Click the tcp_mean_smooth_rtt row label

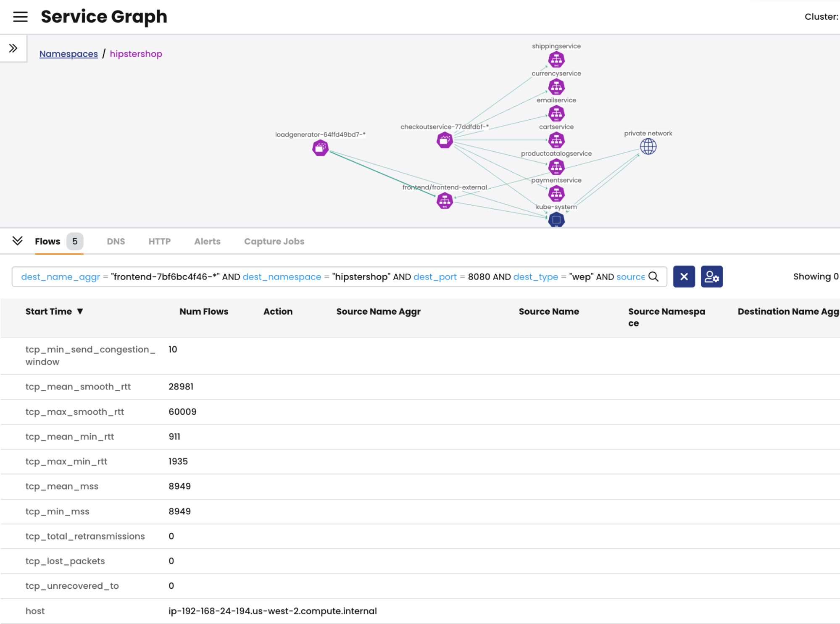coord(78,387)
